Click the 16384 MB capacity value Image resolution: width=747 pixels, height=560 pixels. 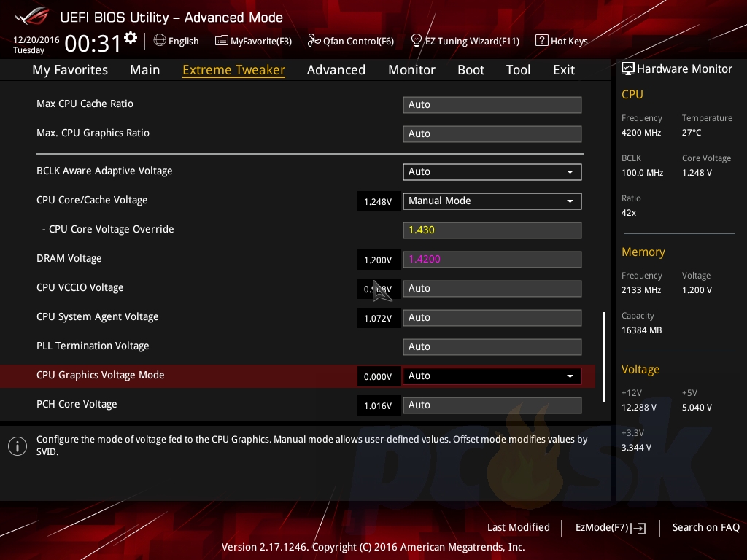click(x=642, y=330)
